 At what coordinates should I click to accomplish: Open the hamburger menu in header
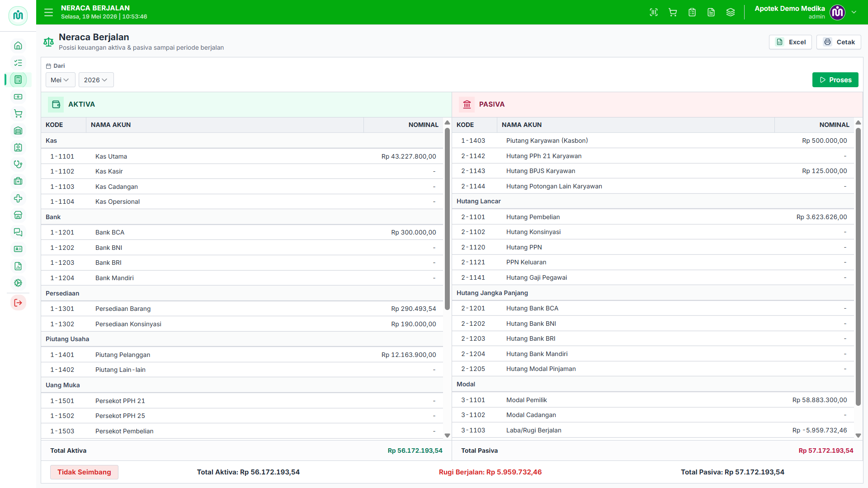48,12
